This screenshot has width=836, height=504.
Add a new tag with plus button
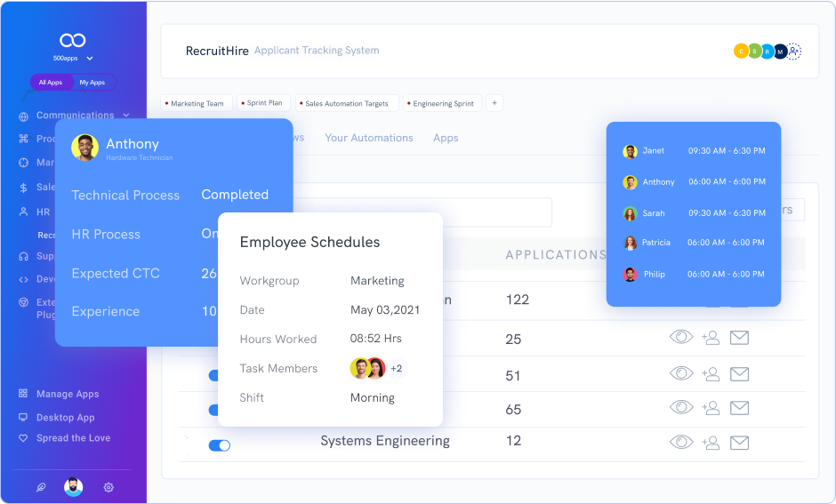tap(494, 103)
